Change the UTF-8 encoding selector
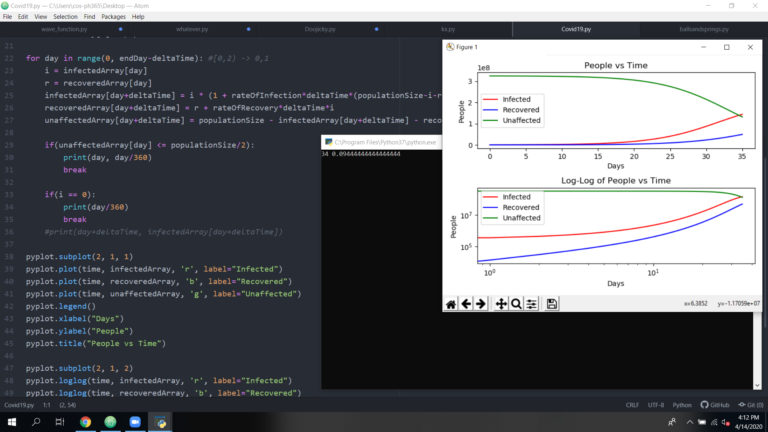This screenshot has width=768, height=432. pyautogui.click(x=656, y=405)
